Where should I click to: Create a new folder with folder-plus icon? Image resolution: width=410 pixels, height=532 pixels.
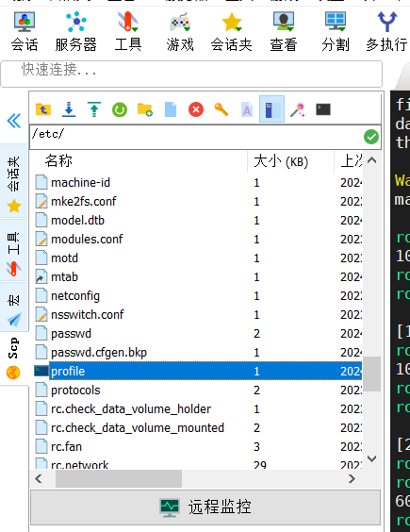coord(145,109)
